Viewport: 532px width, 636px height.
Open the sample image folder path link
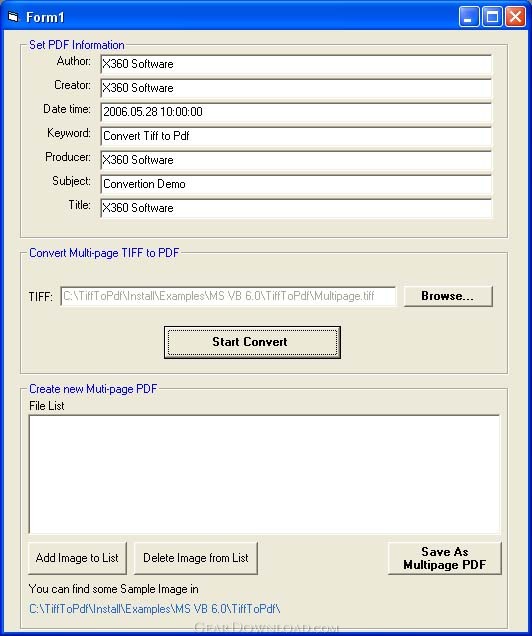[154, 609]
